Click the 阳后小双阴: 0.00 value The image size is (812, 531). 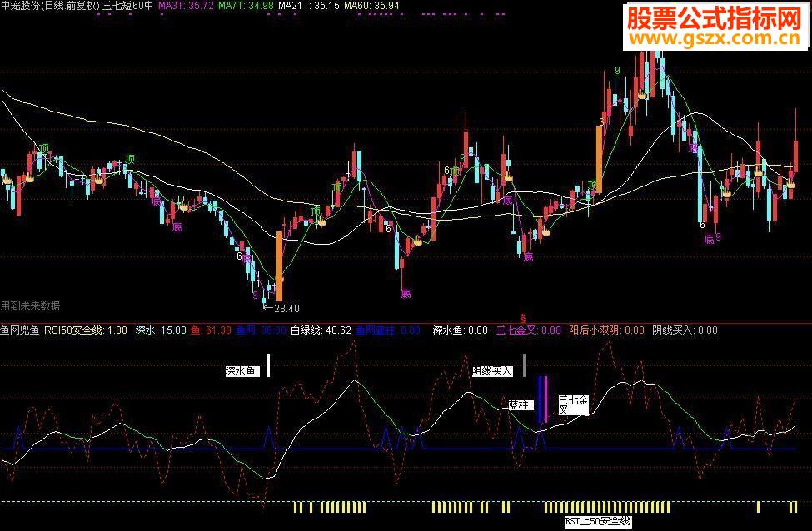(x=606, y=330)
